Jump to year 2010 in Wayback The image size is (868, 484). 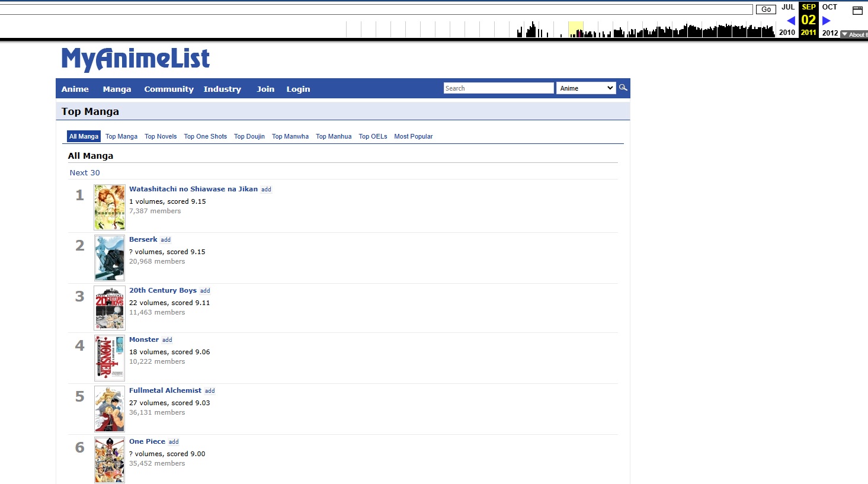pos(787,33)
